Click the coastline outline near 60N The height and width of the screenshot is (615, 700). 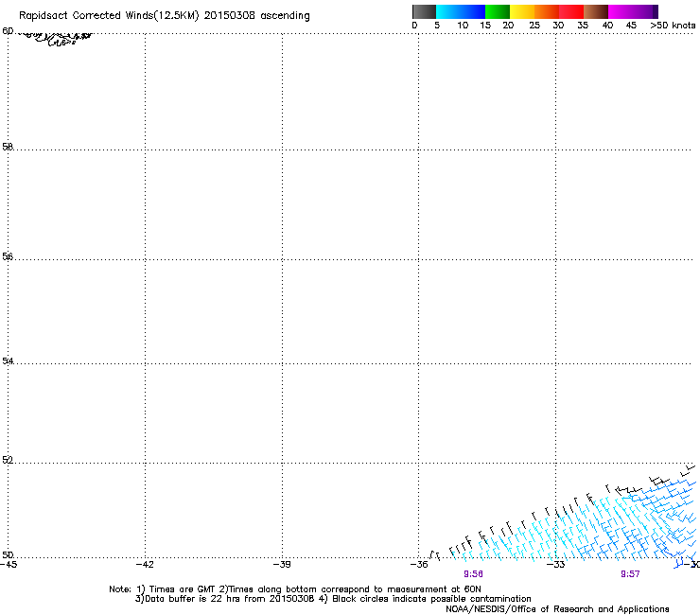click(56, 39)
